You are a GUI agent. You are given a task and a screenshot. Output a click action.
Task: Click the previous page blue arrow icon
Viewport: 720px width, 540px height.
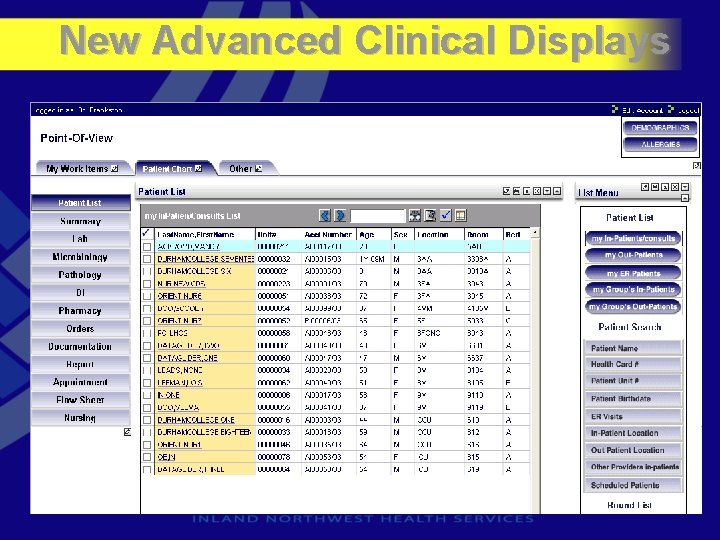(325, 215)
